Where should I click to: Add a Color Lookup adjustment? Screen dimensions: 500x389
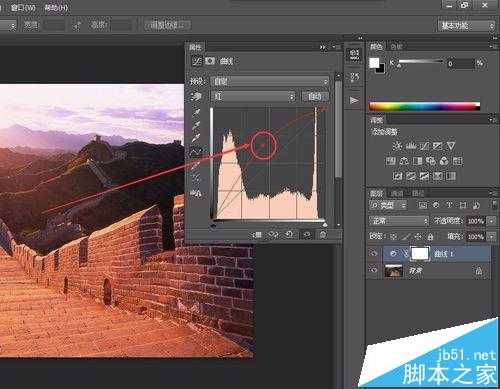457,161
